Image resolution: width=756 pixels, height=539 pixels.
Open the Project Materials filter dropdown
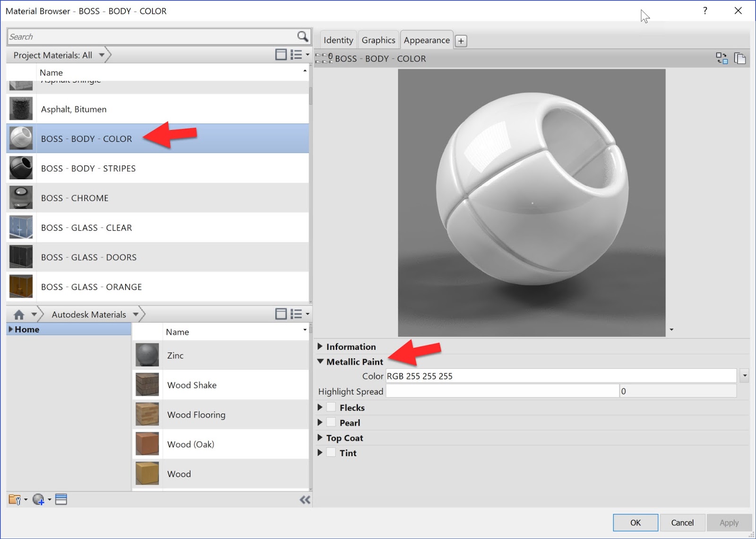point(102,55)
